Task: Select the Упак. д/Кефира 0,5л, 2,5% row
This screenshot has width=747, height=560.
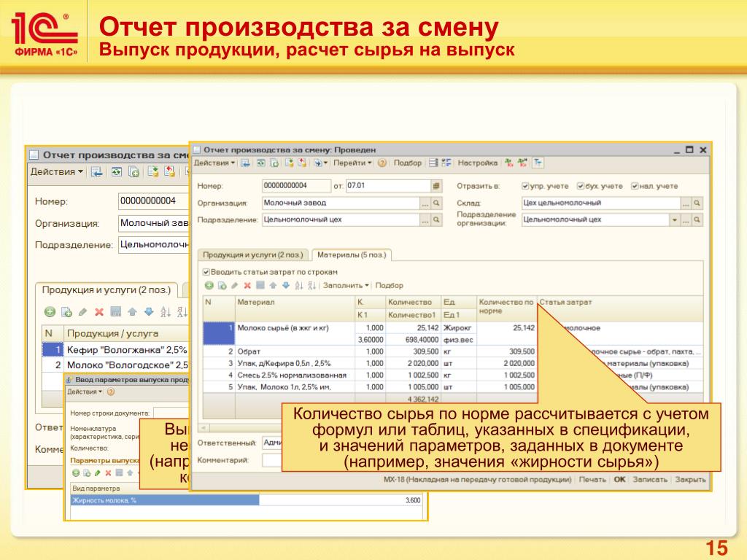Action: click(452, 363)
